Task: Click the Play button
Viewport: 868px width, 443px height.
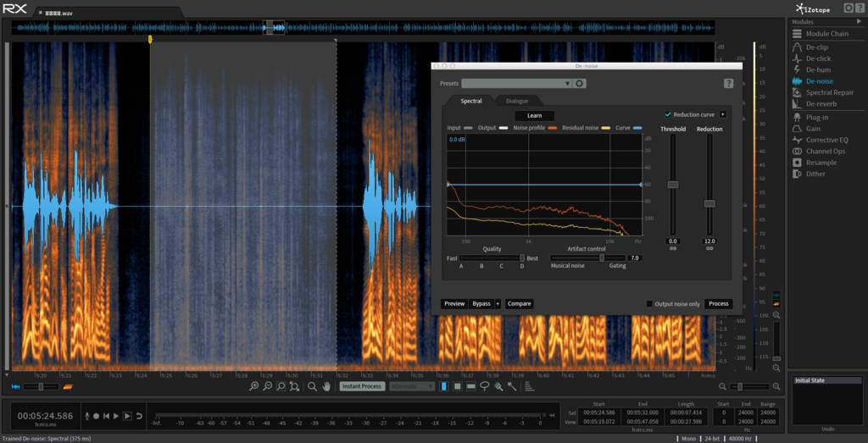Action: pos(116,415)
